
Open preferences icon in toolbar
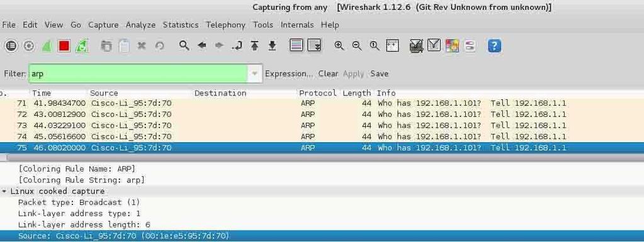click(x=470, y=46)
